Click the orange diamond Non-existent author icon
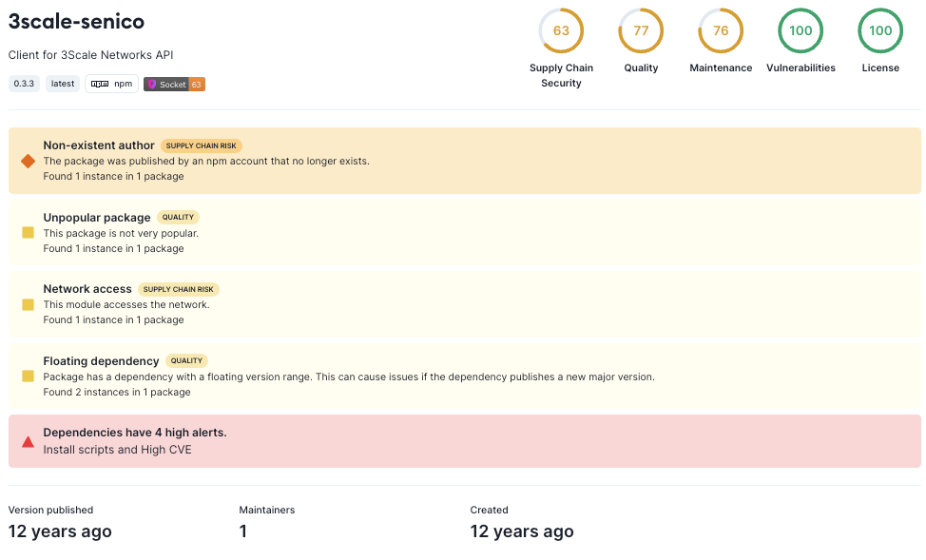Image resolution: width=926 pixels, height=560 pixels. [x=28, y=161]
